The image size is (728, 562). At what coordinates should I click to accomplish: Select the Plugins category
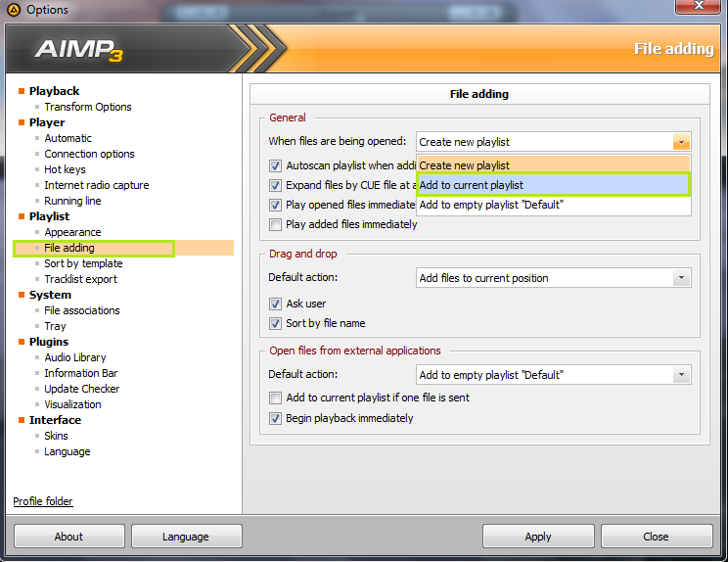click(x=49, y=342)
